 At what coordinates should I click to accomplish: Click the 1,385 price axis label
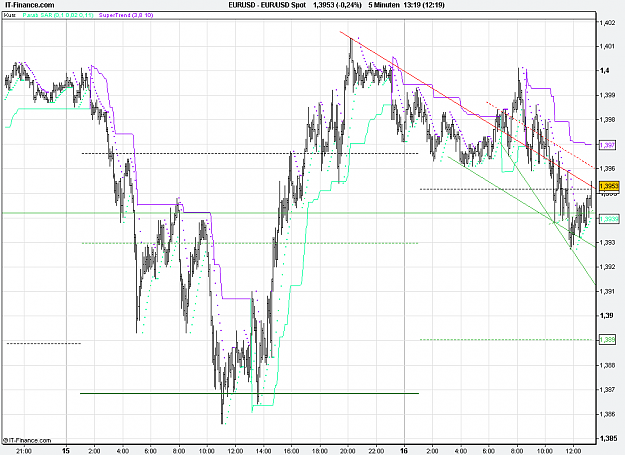pyautogui.click(x=607, y=438)
